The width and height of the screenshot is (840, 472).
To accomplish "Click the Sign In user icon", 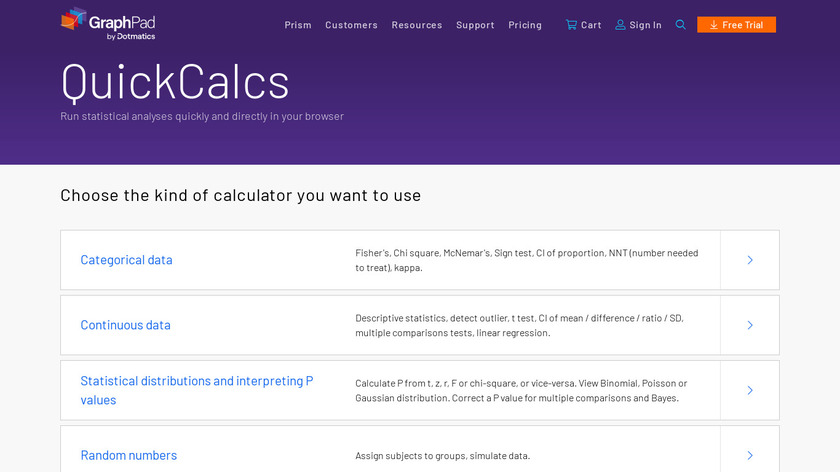I will click(x=620, y=25).
